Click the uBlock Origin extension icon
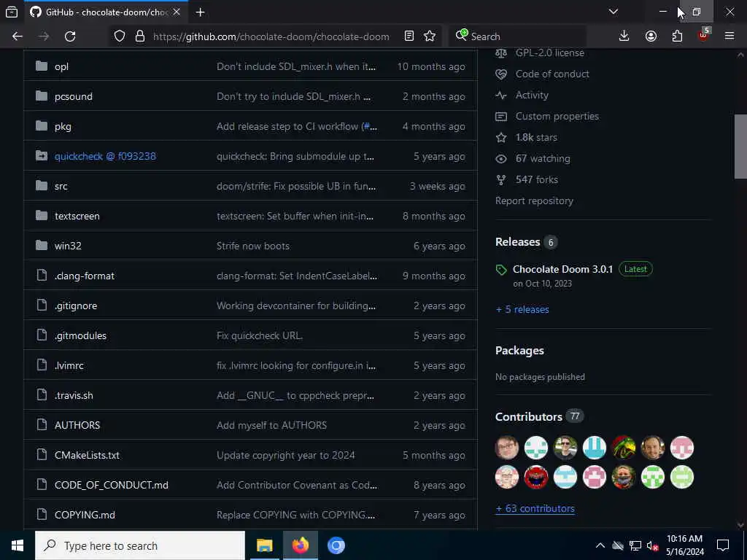Image resolution: width=747 pixels, height=560 pixels. [x=704, y=35]
